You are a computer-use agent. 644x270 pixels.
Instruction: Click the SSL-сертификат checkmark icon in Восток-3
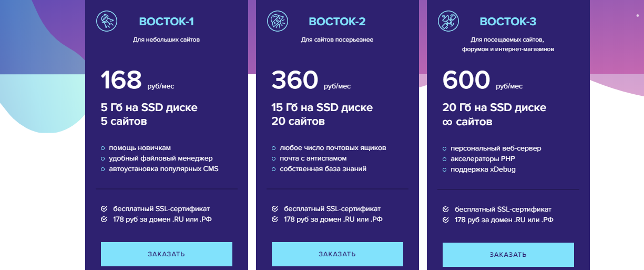[445, 209]
